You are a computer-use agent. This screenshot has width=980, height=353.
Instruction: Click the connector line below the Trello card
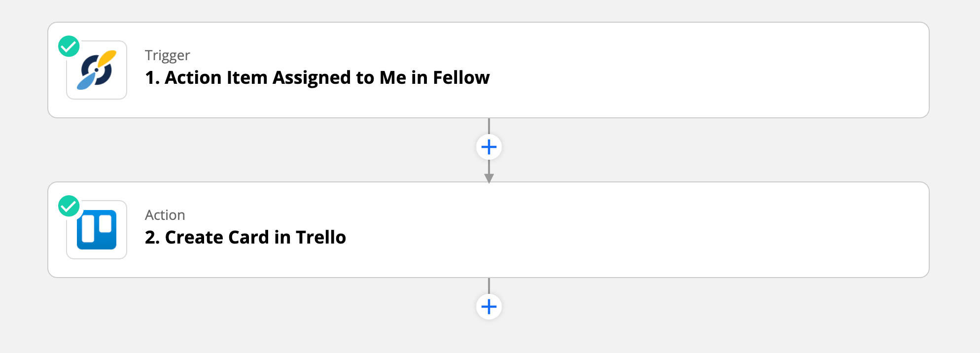click(x=489, y=286)
